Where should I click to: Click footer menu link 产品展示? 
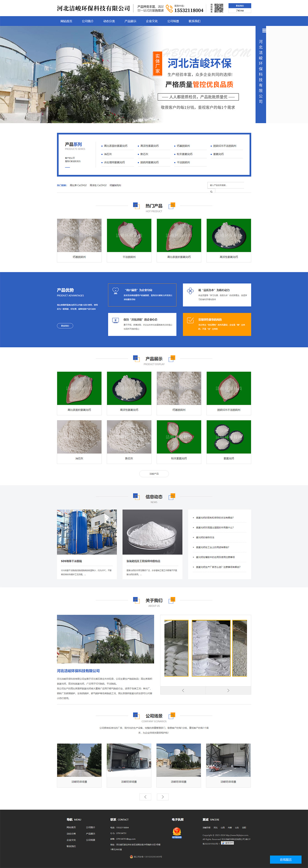pos(91,833)
